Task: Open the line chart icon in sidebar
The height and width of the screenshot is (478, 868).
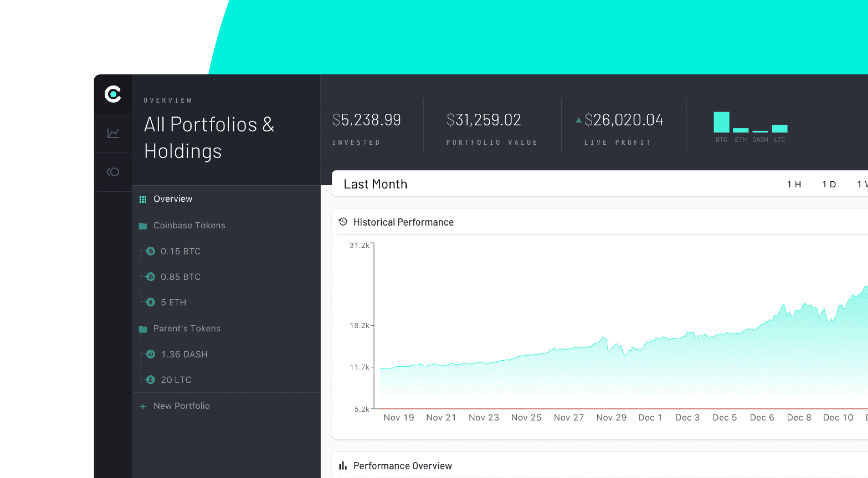Action: click(113, 133)
